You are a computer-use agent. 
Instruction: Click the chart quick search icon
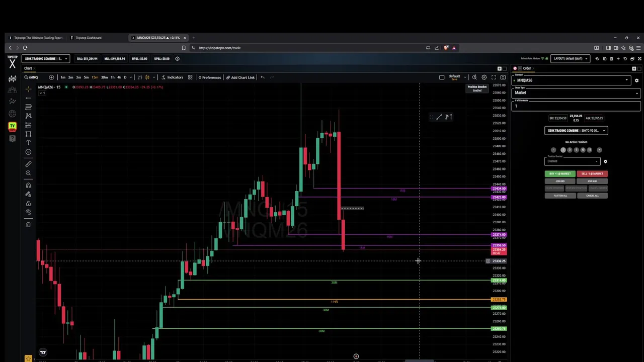tap(474, 77)
